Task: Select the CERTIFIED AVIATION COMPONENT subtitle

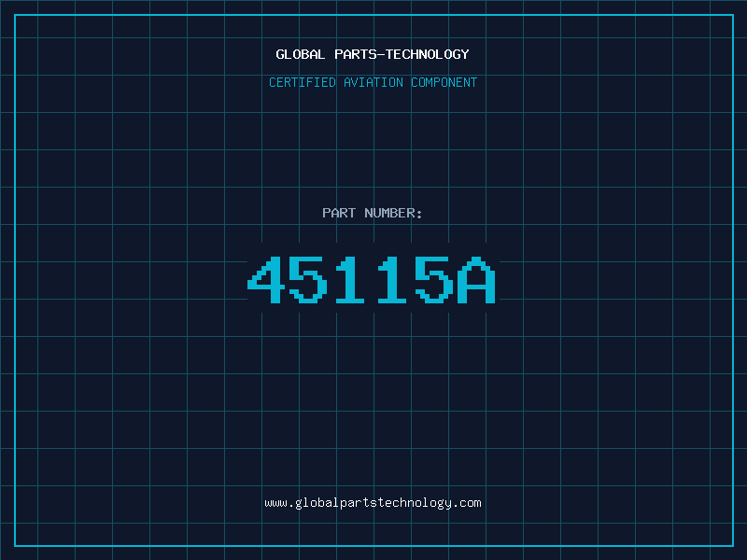Action: tap(373, 82)
